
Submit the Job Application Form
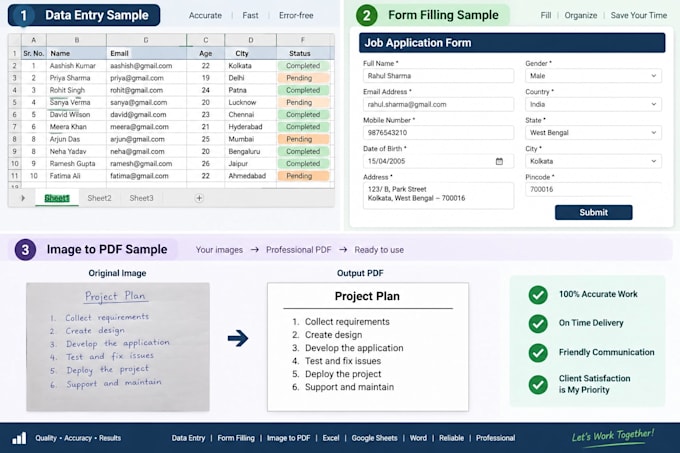pyautogui.click(x=593, y=212)
